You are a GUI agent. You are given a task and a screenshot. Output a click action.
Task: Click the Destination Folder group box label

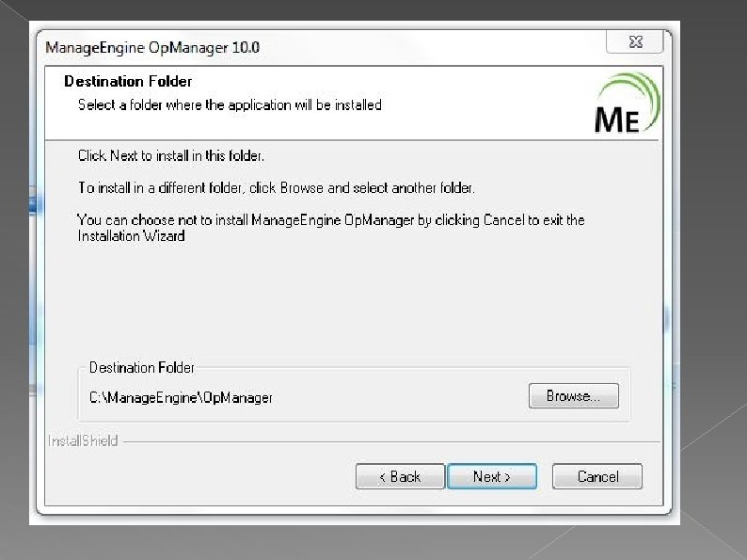pyautogui.click(x=141, y=367)
